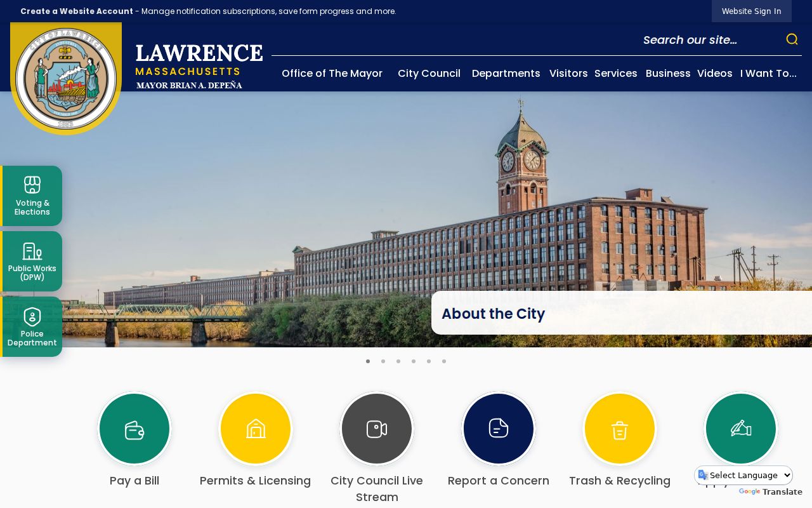Open the Voting & Elections side button
The height and width of the screenshot is (508, 812).
32,196
